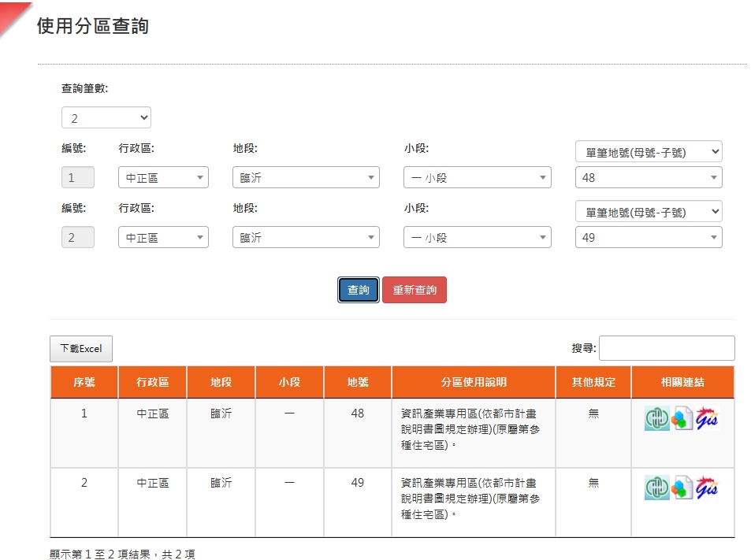Open the GIS link for lot 48
The height and width of the screenshot is (560, 751).
click(x=708, y=420)
